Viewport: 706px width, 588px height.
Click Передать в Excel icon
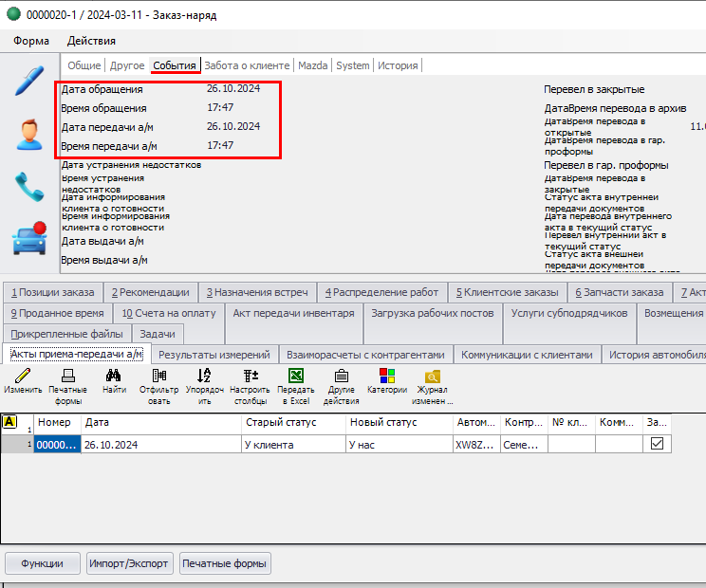coord(296,376)
